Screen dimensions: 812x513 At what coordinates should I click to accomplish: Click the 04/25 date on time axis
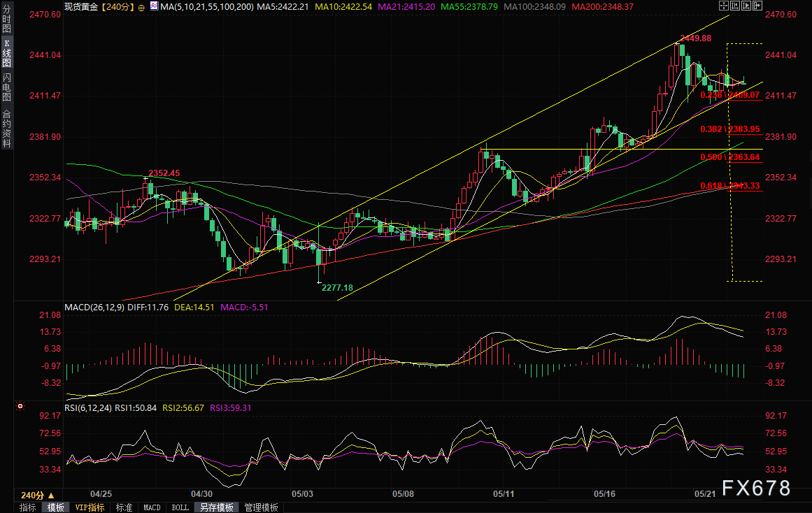coord(101,494)
